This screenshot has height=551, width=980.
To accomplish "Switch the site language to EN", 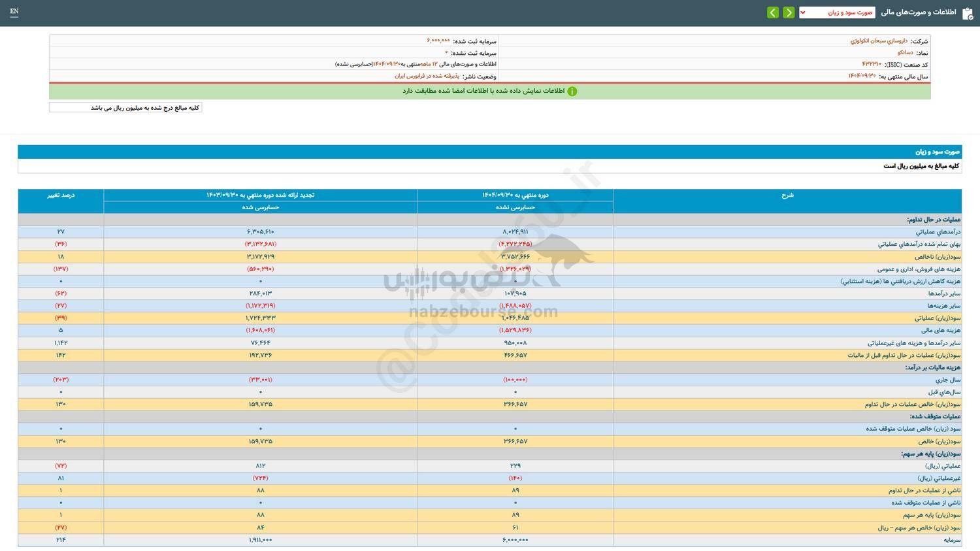I will (x=14, y=12).
